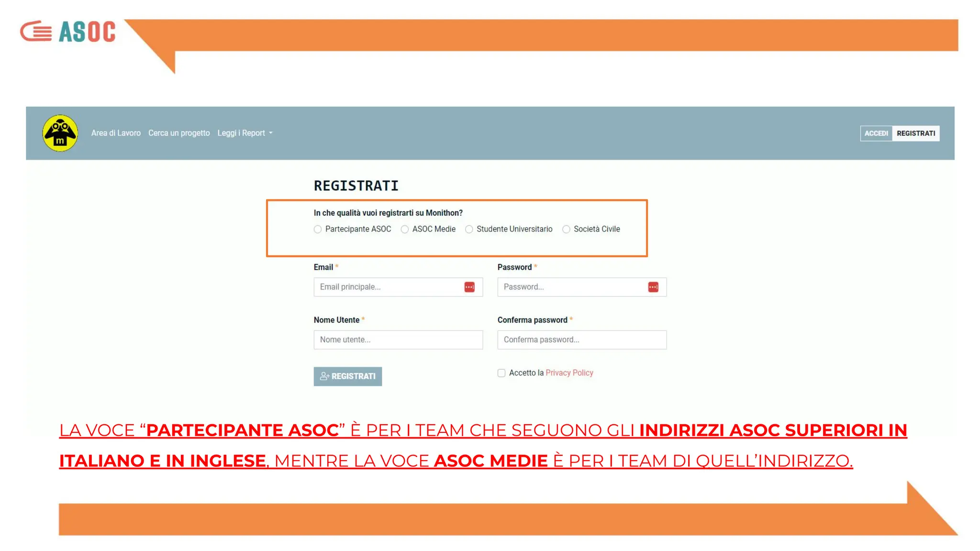Screen dimensions: 980x551
Task: Focus the Password input field
Action: point(582,287)
